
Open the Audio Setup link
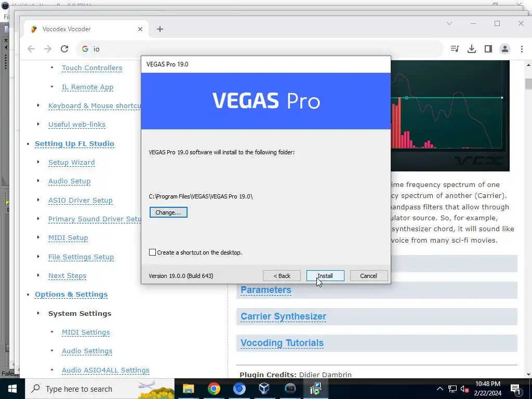(69, 181)
